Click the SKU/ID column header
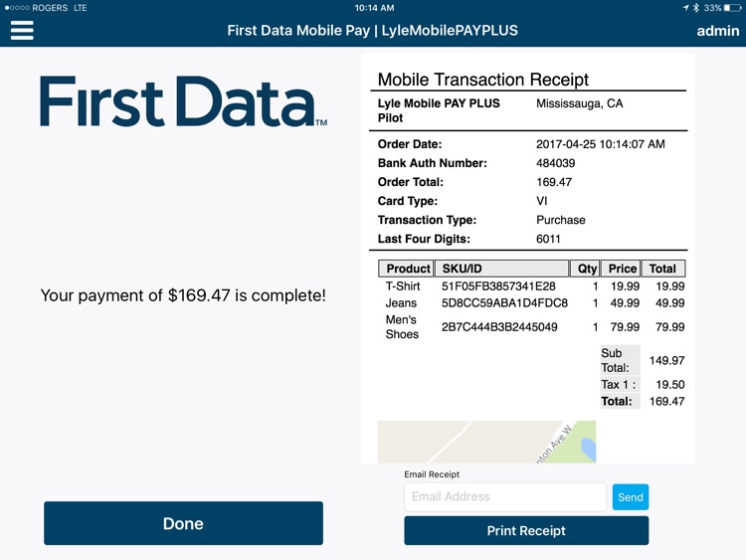The width and height of the screenshot is (746, 560). (x=502, y=269)
